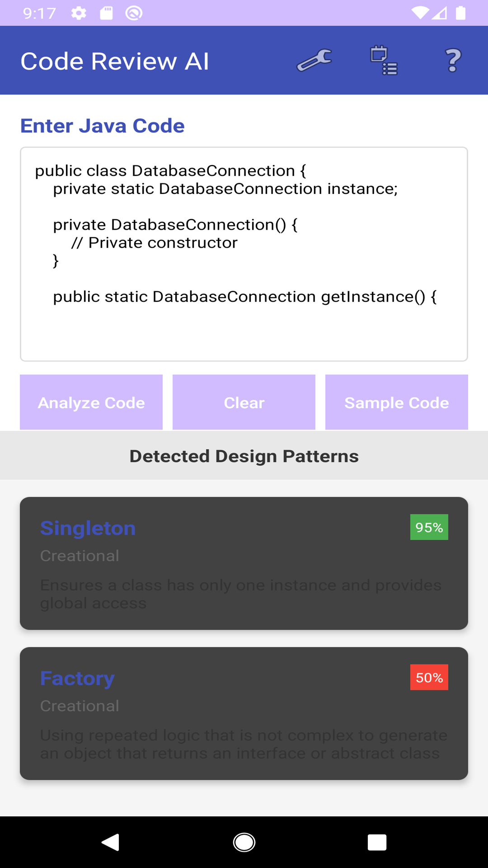Open the code checklist icon

(x=384, y=61)
